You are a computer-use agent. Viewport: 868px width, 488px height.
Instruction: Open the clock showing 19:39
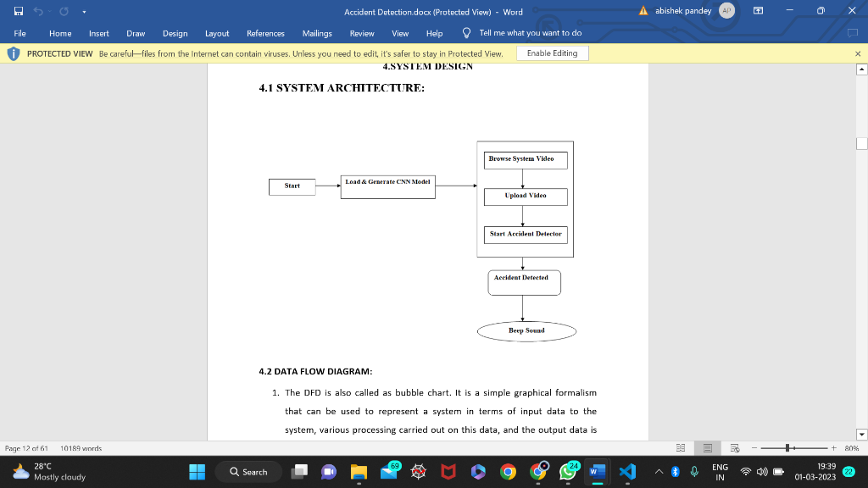(815, 472)
